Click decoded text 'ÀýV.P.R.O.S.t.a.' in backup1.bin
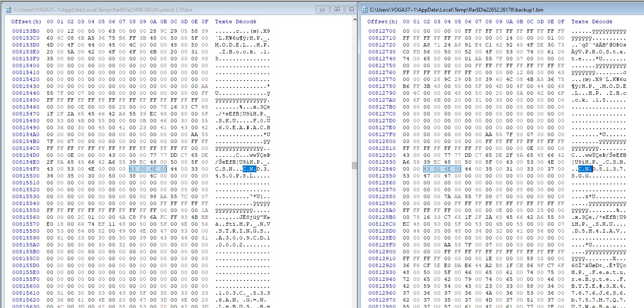Viewport: 644px width, 308px height. (599, 52)
